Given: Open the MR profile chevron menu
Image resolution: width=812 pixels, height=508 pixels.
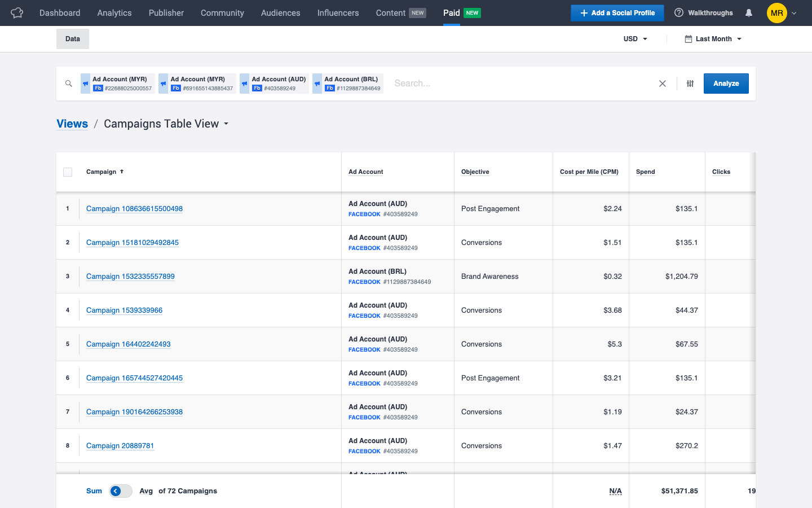Looking at the screenshot, I should point(794,12).
